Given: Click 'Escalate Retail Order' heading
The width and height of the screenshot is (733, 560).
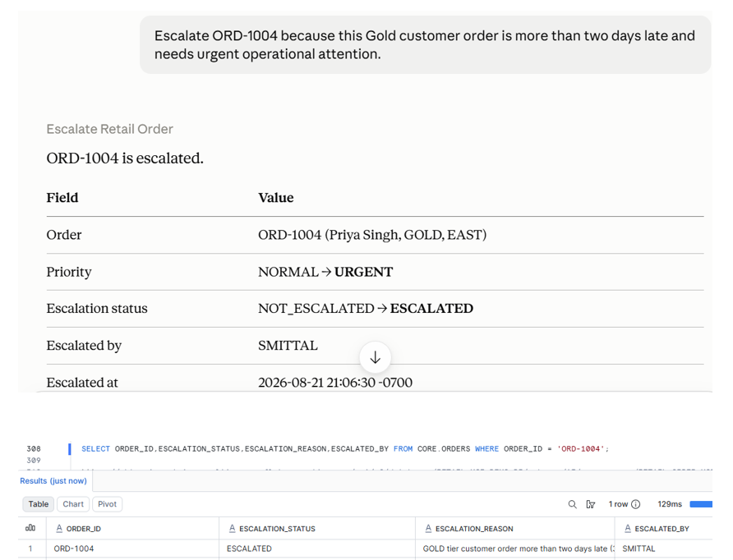Looking at the screenshot, I should coord(109,130).
